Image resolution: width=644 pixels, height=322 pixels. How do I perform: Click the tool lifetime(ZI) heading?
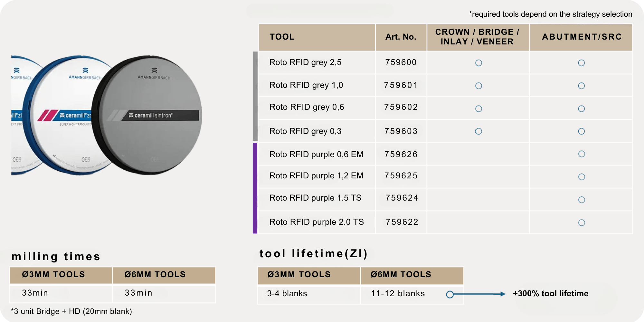[314, 254]
